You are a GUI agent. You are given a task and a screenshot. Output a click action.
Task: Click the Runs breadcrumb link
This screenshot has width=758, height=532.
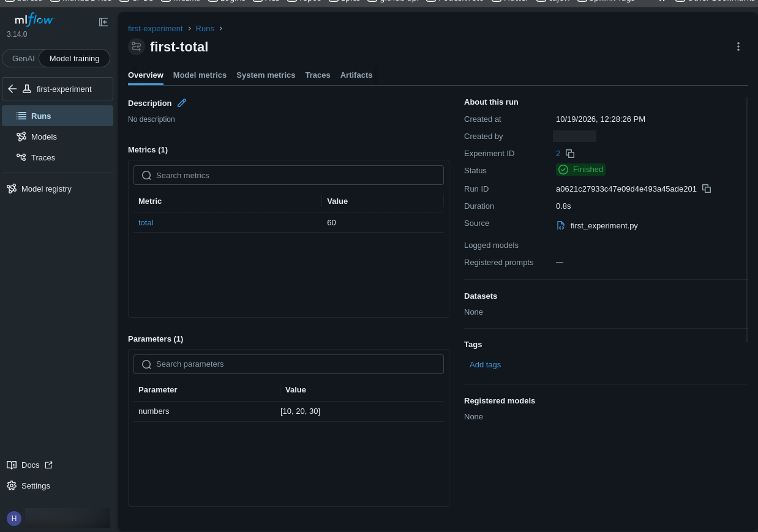(x=205, y=28)
